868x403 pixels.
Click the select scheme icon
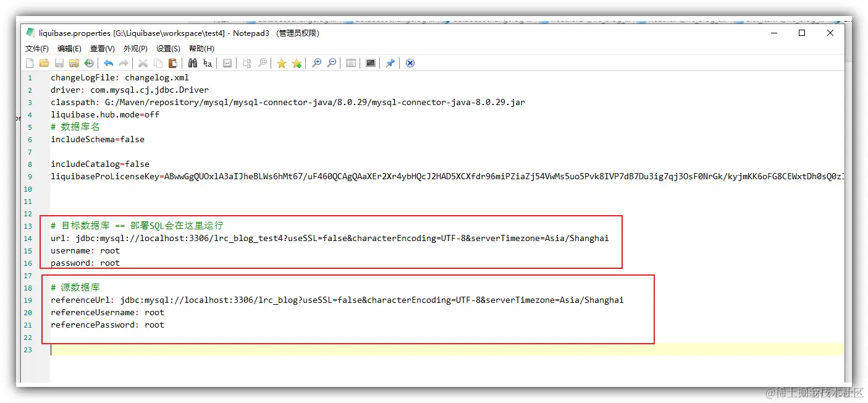(x=351, y=63)
